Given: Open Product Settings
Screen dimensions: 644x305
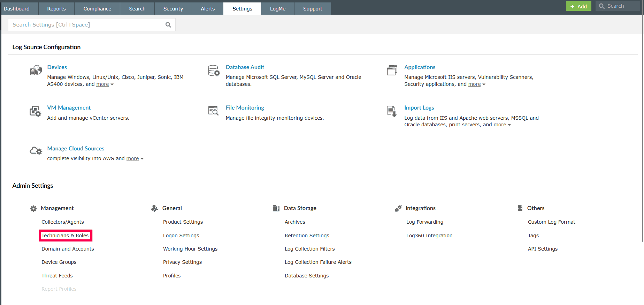Looking at the screenshot, I should (183, 222).
